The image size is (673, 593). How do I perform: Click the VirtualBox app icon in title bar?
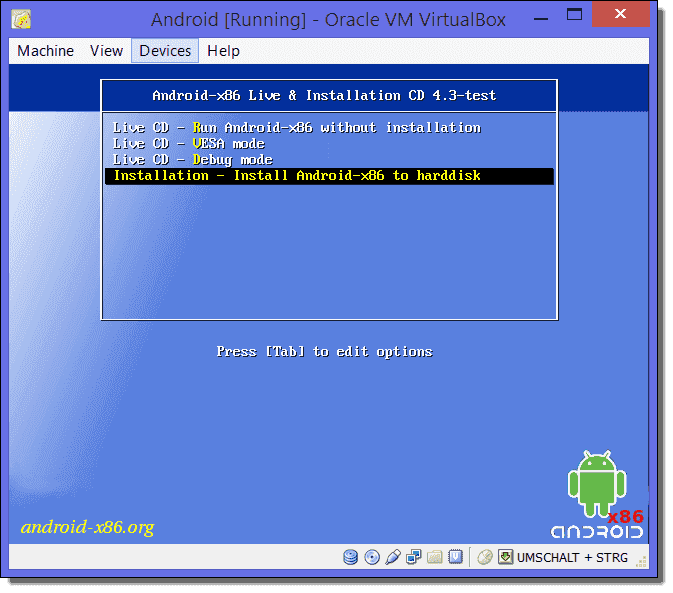(21, 19)
